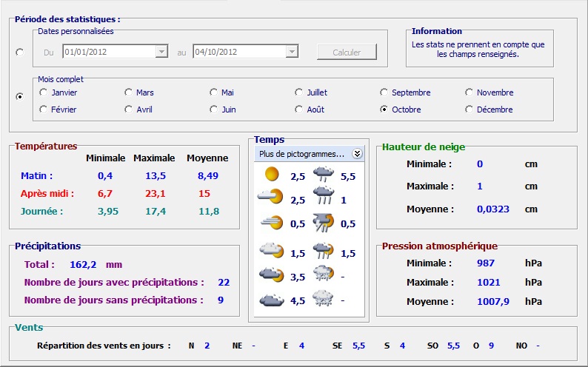
Task: Click the east wind E value 4
Action: (302, 346)
